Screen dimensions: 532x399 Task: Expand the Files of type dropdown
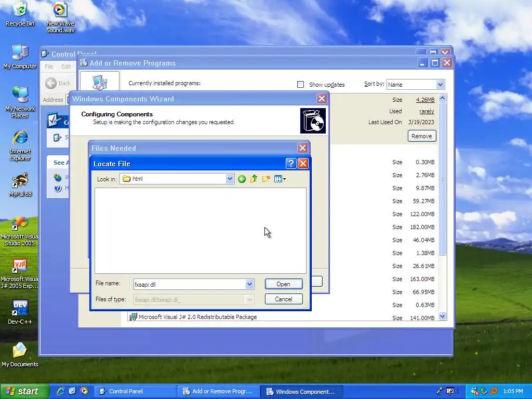click(249, 300)
